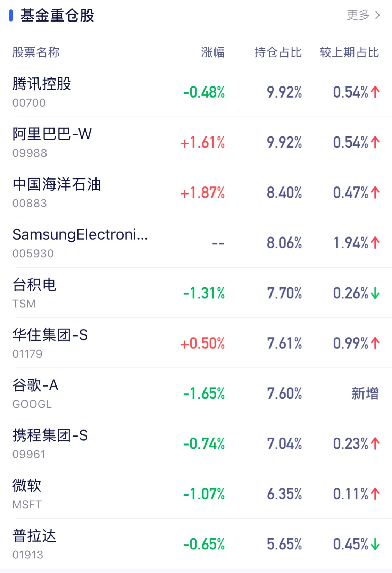Click the red up arrow for 腾讯控股
392x573 pixels.
pos(375,92)
